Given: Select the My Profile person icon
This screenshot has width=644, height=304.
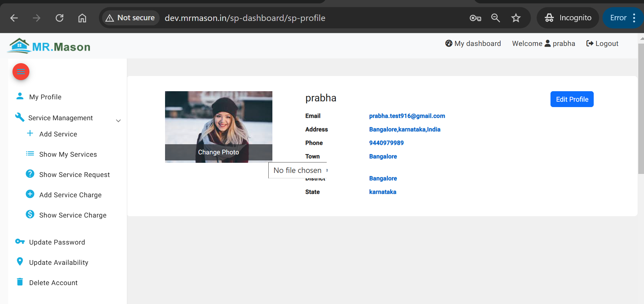Looking at the screenshot, I should point(20,96).
